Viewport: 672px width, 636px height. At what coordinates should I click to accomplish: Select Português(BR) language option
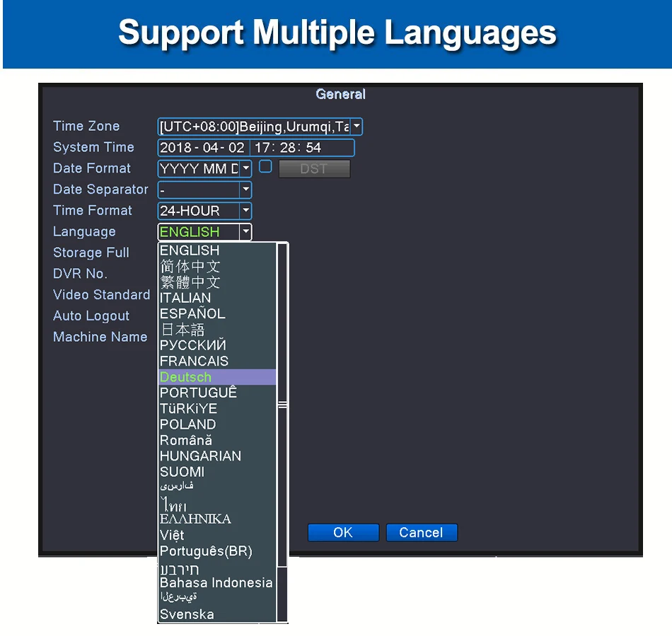217,550
